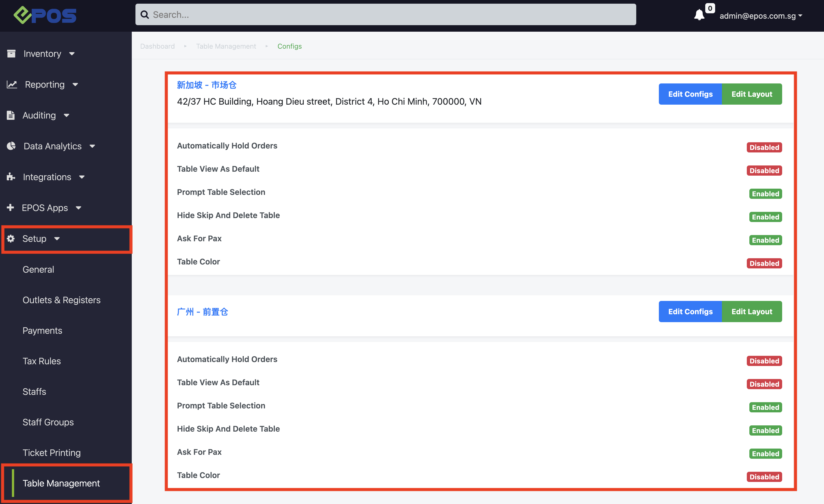Click Enabled badge for first Hide Skip And Delete Table
This screenshot has width=824, height=504.
tap(765, 217)
